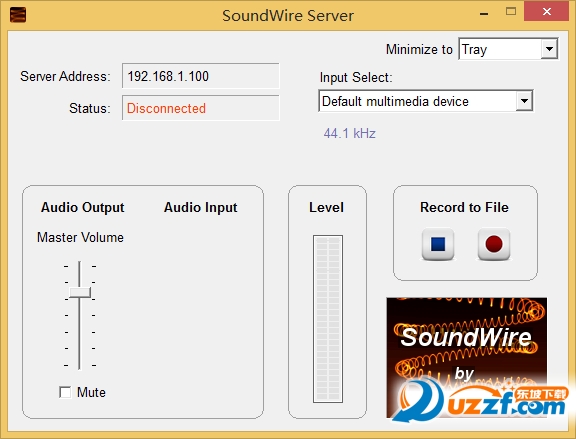
Task: Start recording with the red circle button
Action: [x=494, y=244]
